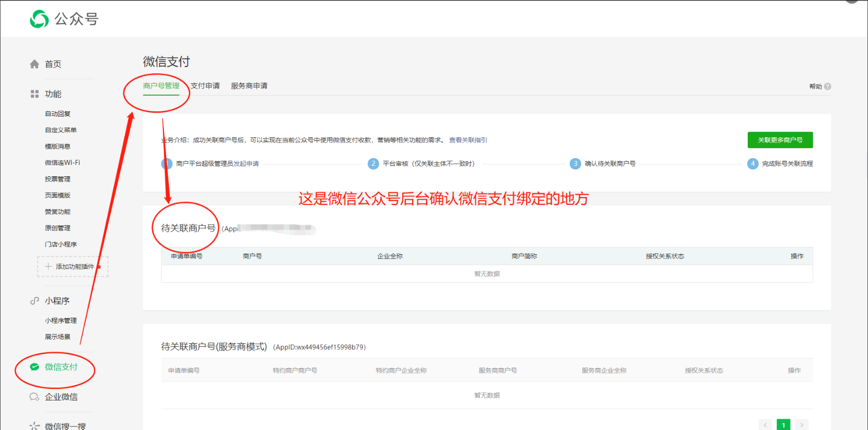The image size is (868, 430).
Task: Click the 企业微信 chat bubble icon
Action: point(34,397)
